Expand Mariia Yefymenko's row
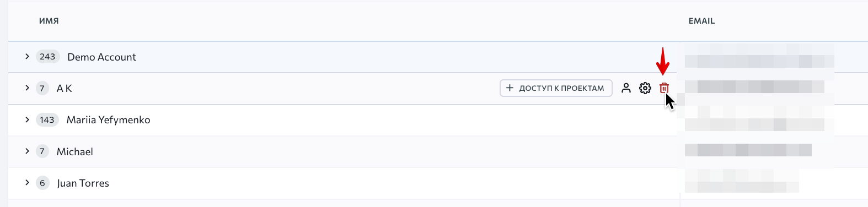 (27, 119)
